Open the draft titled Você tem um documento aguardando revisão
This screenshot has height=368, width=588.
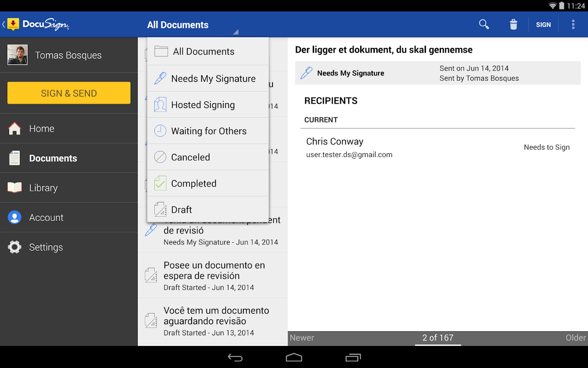pos(216,321)
